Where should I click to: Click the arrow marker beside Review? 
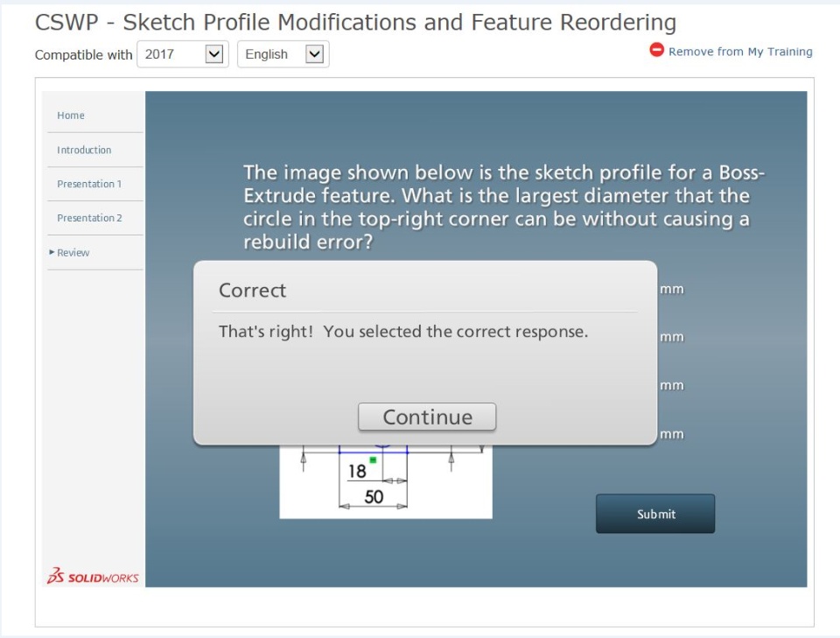(52, 252)
